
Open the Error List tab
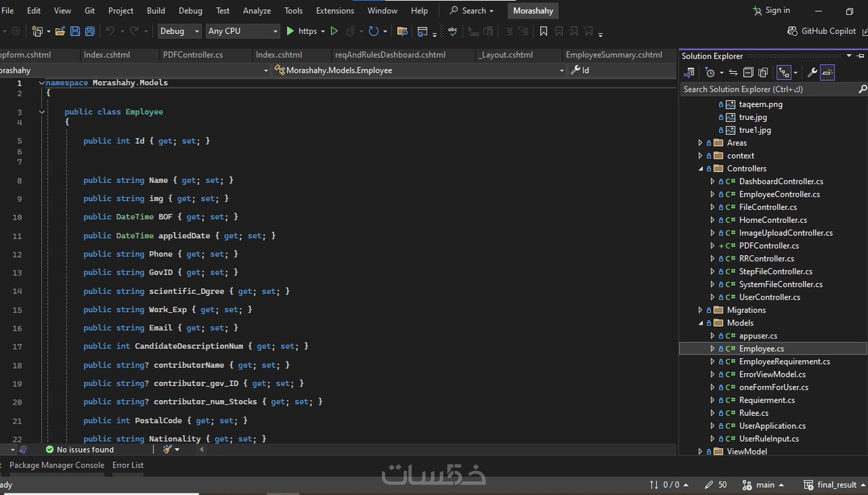(128, 465)
